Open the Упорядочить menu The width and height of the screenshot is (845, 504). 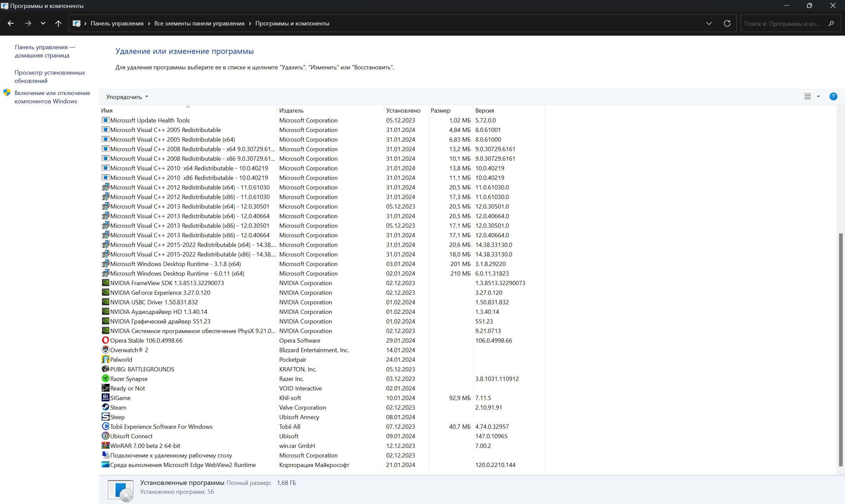[x=127, y=97]
